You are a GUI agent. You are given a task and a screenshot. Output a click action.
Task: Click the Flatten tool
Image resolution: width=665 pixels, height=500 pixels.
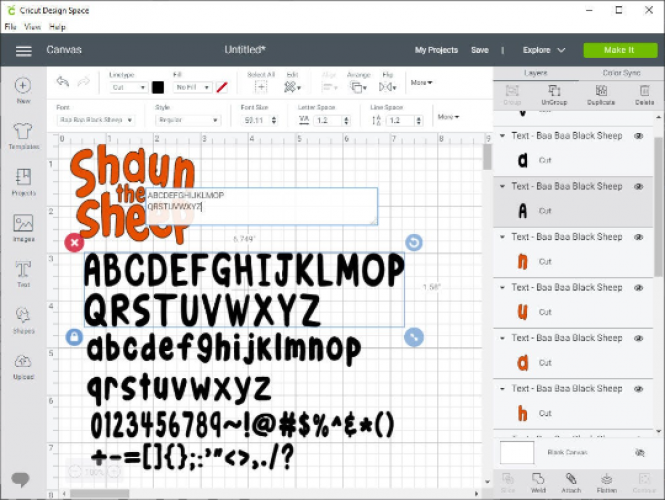[606, 483]
